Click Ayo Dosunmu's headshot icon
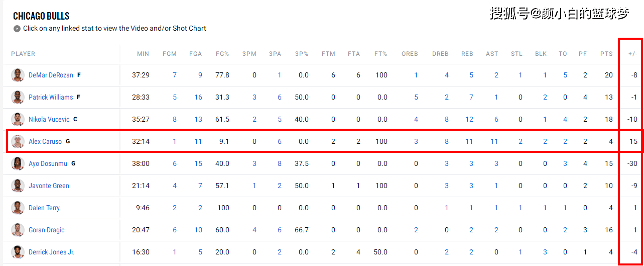Screen dimensions: 644x266 tap(18, 163)
